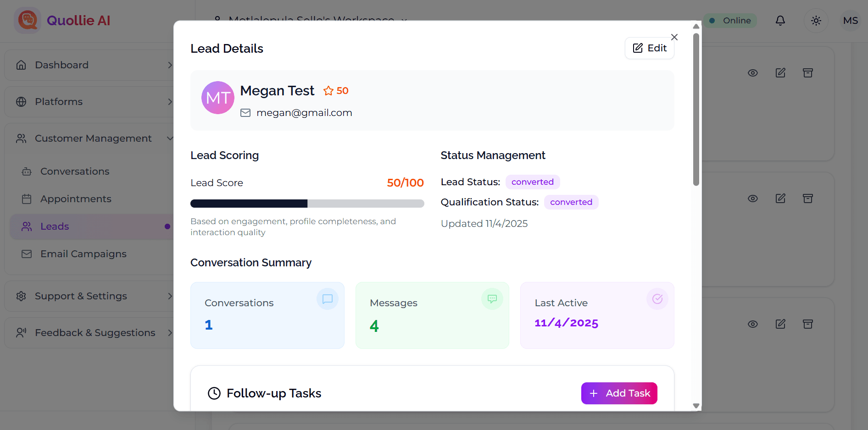Click the Lead Score progress bar
Image resolution: width=868 pixels, height=430 pixels.
(307, 203)
